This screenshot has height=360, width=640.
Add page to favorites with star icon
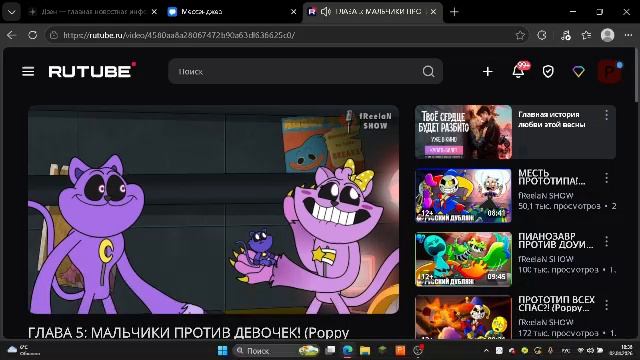[520, 35]
